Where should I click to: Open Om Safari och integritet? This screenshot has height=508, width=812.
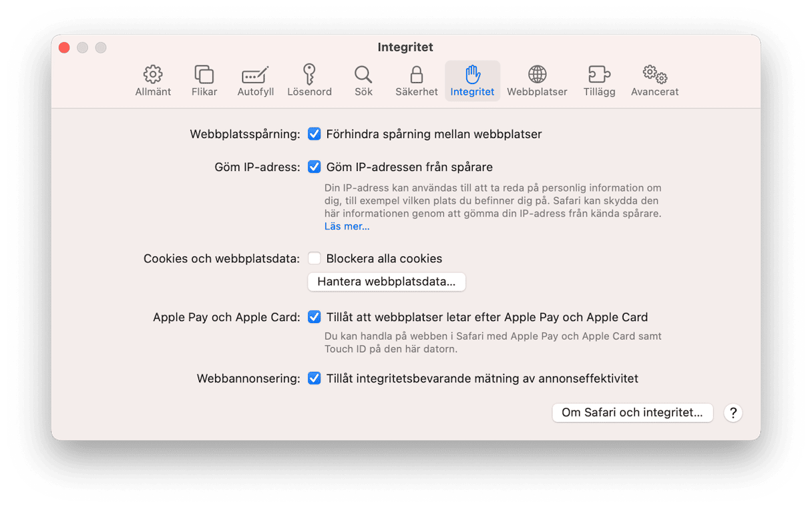click(632, 413)
